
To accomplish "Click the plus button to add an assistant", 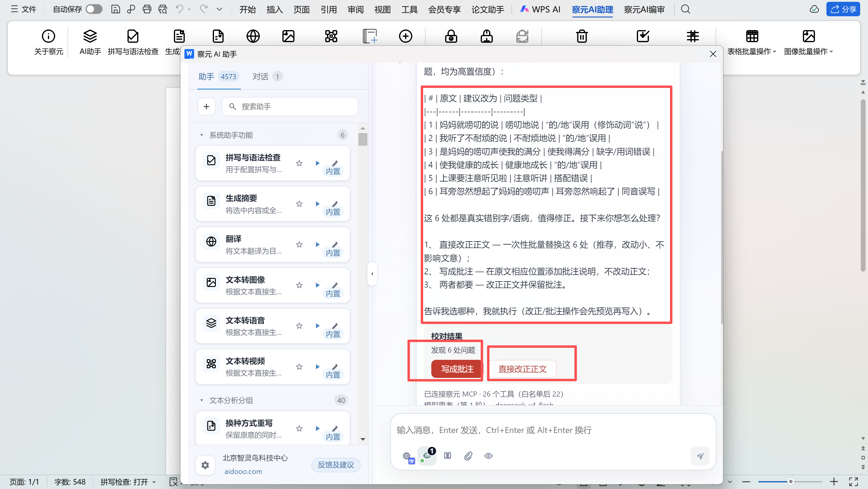I will 206,107.
